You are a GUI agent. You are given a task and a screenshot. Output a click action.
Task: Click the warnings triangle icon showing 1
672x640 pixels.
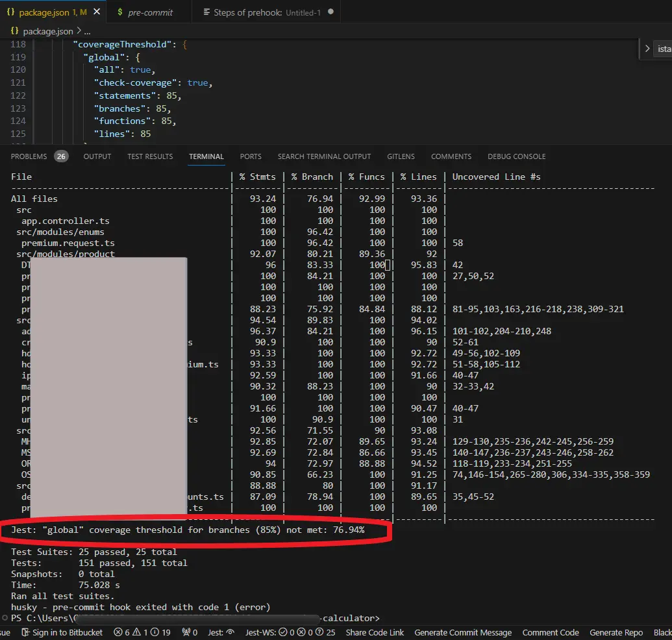click(x=136, y=632)
